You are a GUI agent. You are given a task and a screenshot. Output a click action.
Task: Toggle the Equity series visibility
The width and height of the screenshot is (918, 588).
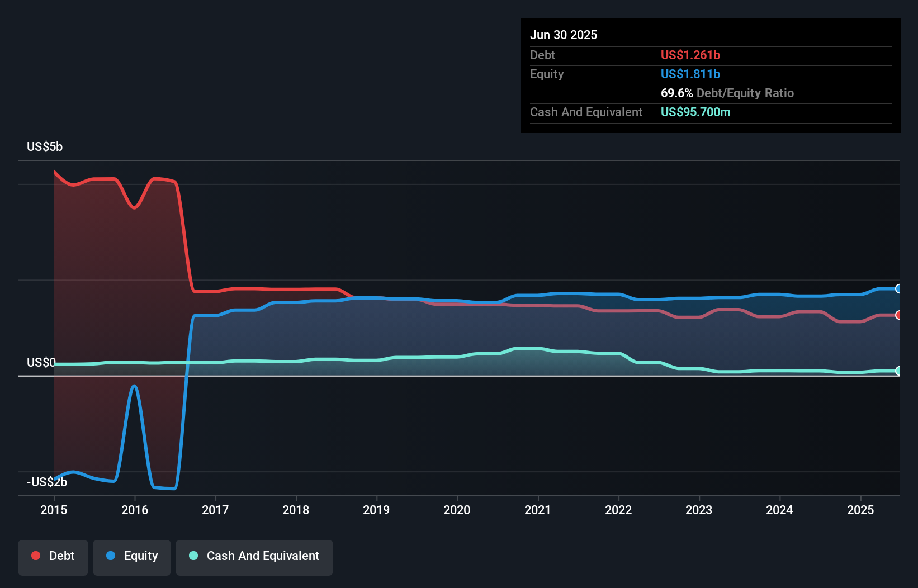(x=131, y=556)
